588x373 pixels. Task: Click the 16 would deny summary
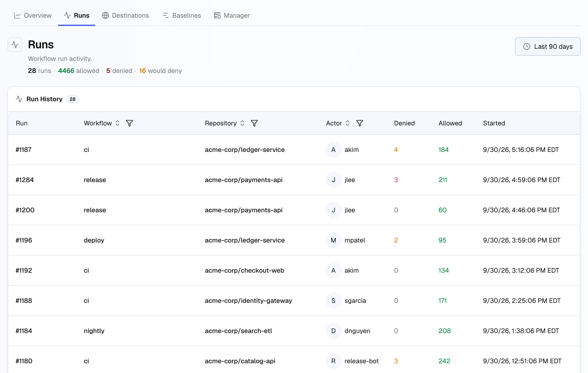[160, 71]
